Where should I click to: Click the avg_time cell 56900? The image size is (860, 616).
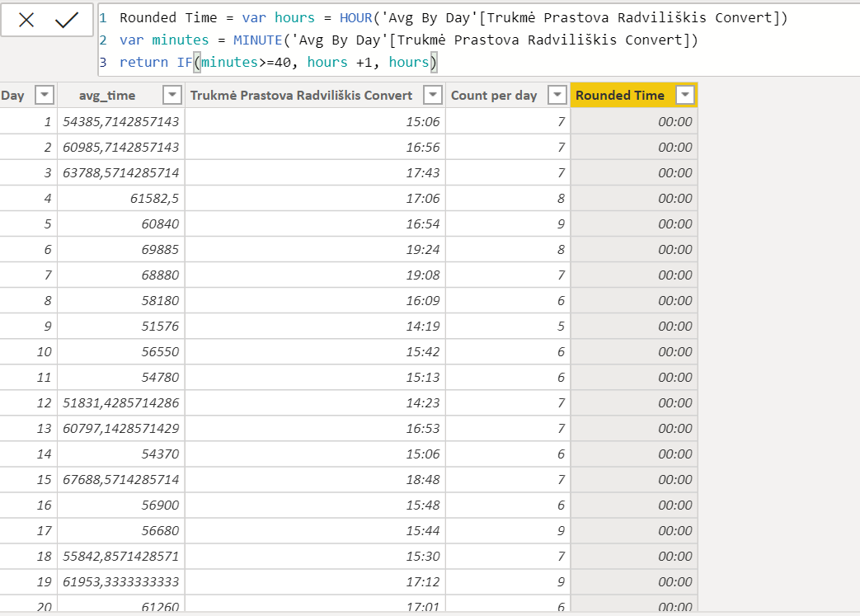pyautogui.click(x=121, y=505)
